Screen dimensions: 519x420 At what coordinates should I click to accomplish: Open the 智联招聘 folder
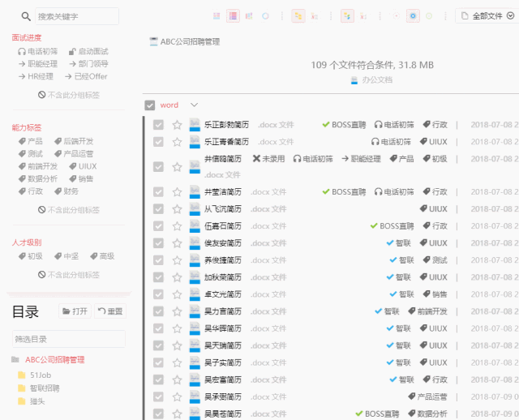click(45, 388)
